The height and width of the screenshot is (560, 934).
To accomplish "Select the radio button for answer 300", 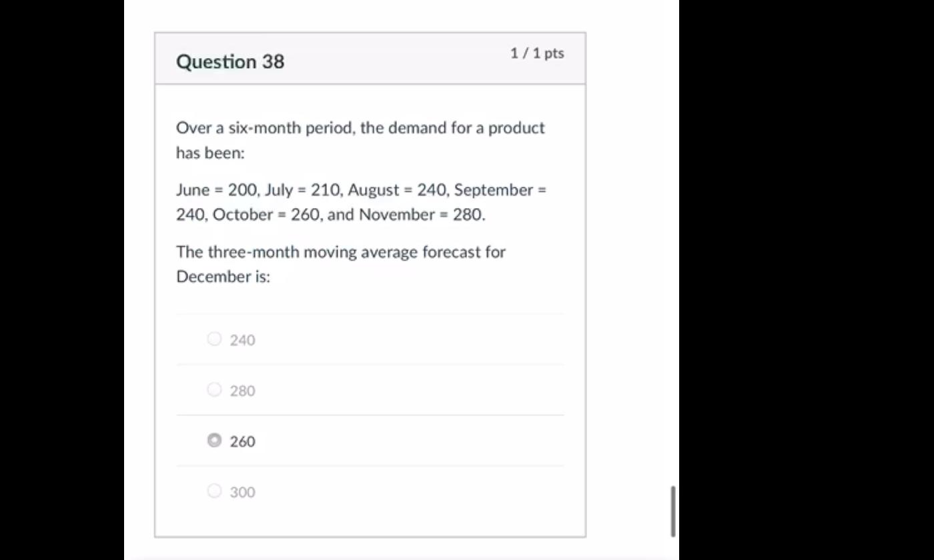I will [x=214, y=491].
